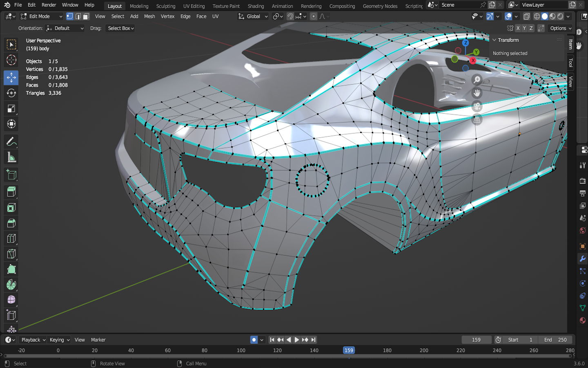The image size is (588, 368).
Task: Switch to solid viewport shading
Action: pos(545,16)
